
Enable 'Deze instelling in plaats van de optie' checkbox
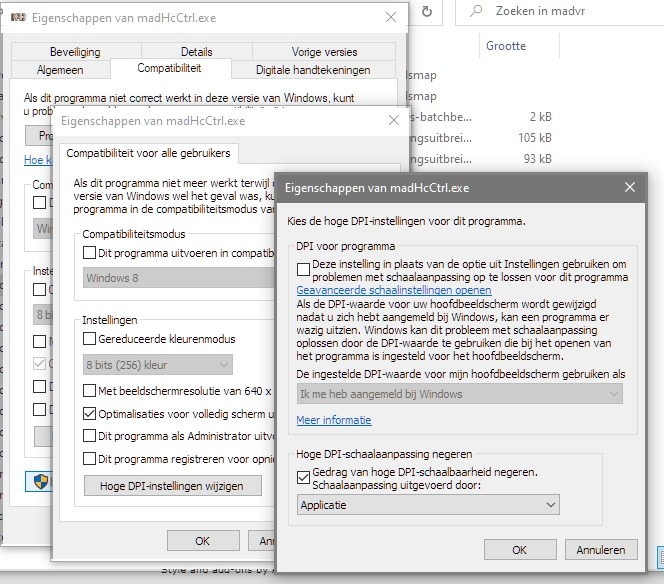tap(303, 269)
